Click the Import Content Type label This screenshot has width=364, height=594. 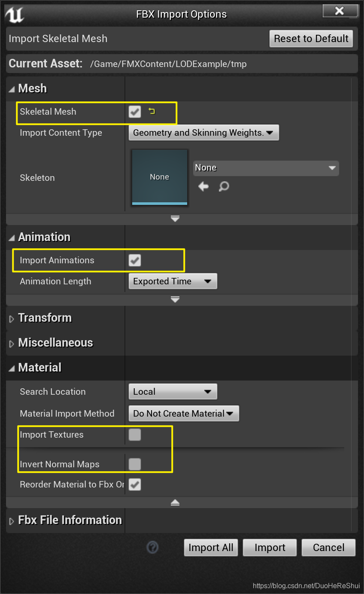click(61, 133)
